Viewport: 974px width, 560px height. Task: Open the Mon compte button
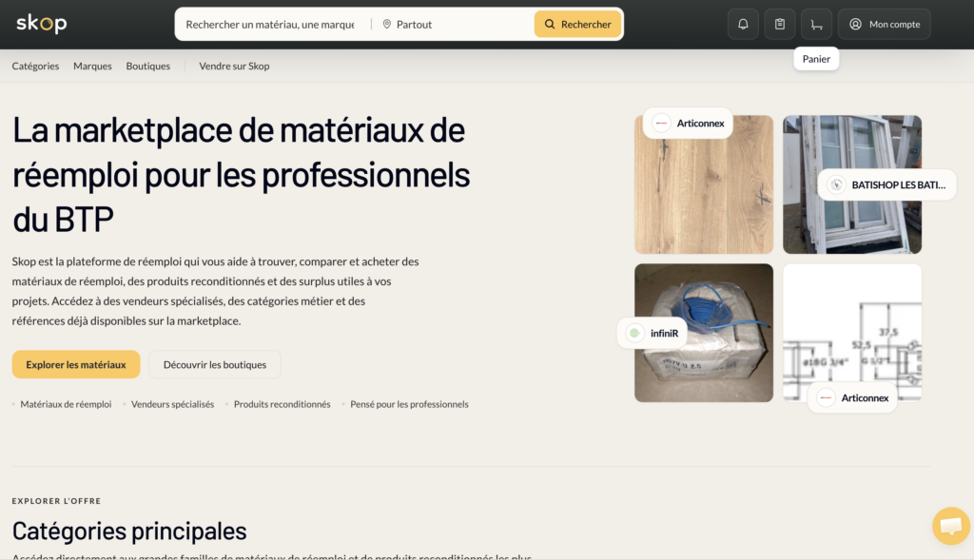tap(885, 24)
